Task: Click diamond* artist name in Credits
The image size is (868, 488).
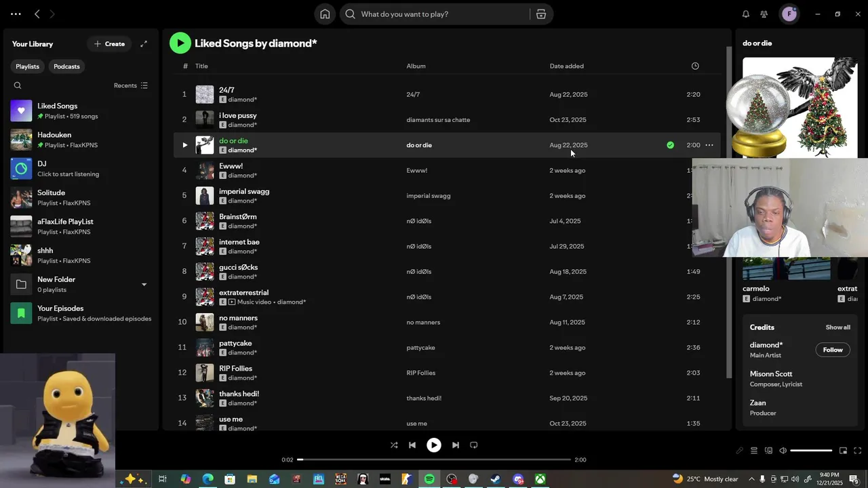Action: pyautogui.click(x=766, y=345)
